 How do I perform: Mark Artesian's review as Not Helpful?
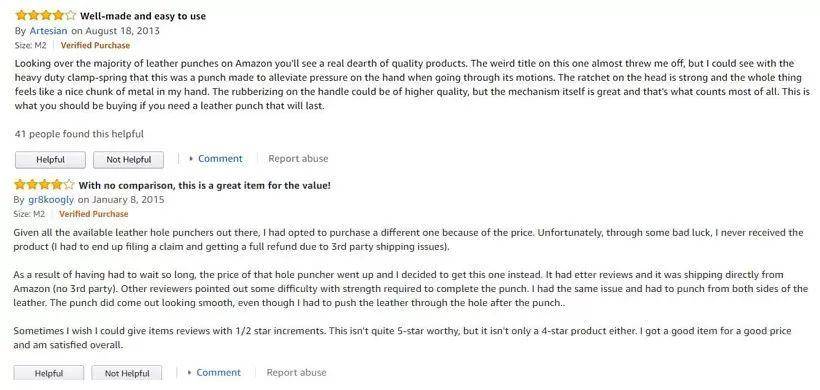(129, 160)
